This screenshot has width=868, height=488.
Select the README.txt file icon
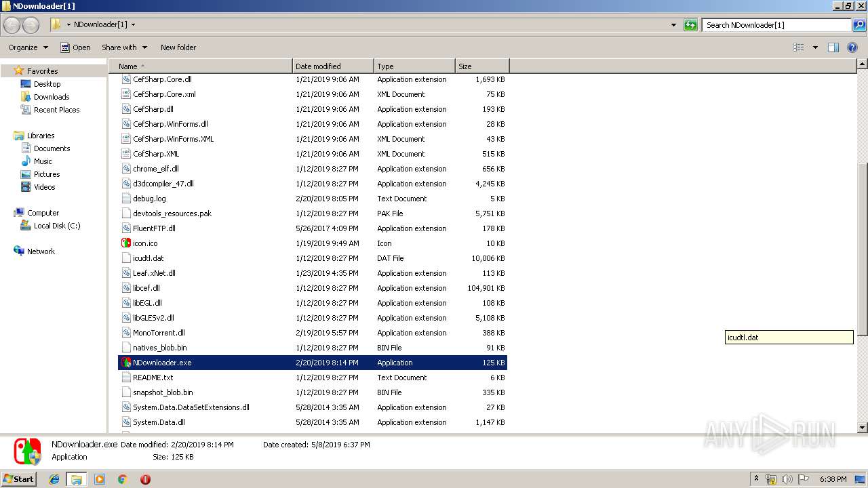126,378
